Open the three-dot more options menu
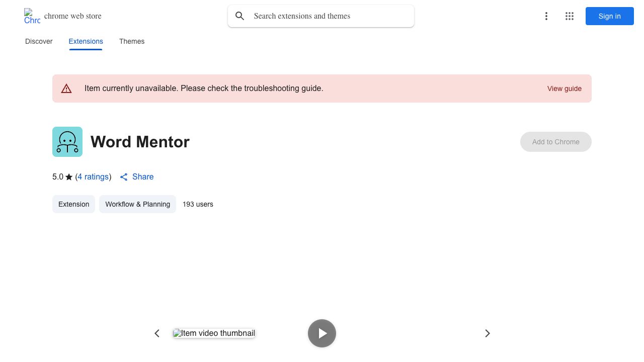The height and width of the screenshot is (362, 644). tap(546, 16)
